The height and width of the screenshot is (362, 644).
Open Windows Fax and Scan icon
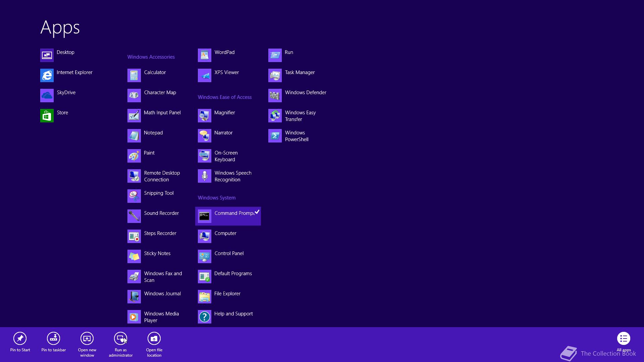click(134, 277)
